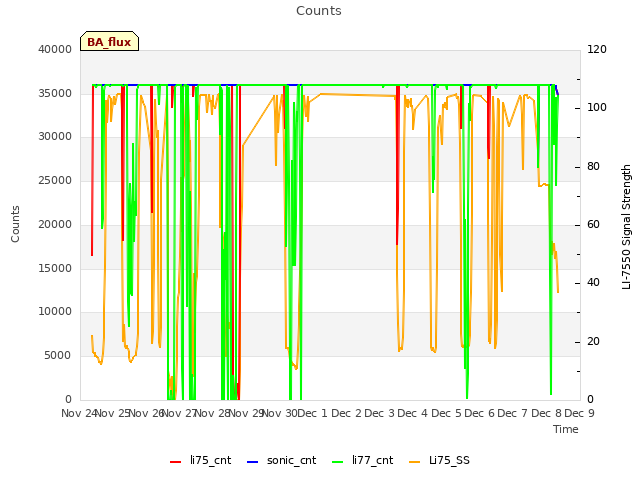Screen dimensions: 640x480
Task: Click the 80 tick on right axis
Action: pyautogui.click(x=593, y=167)
